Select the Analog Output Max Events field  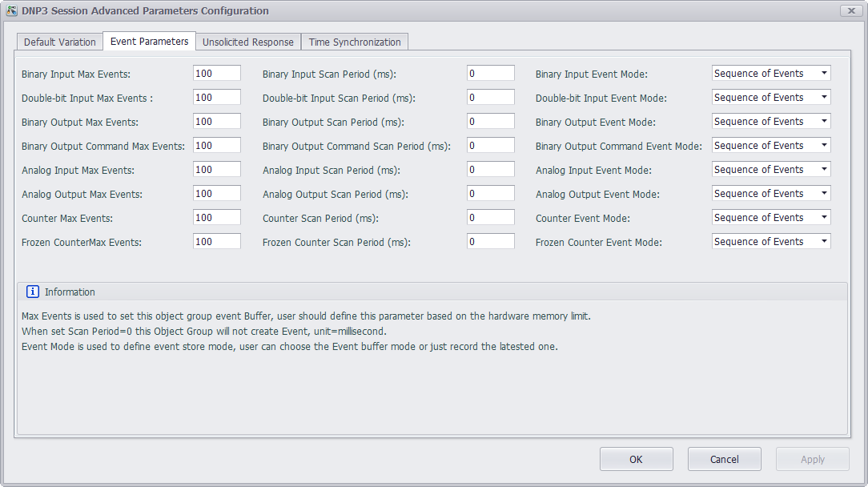[x=216, y=194]
